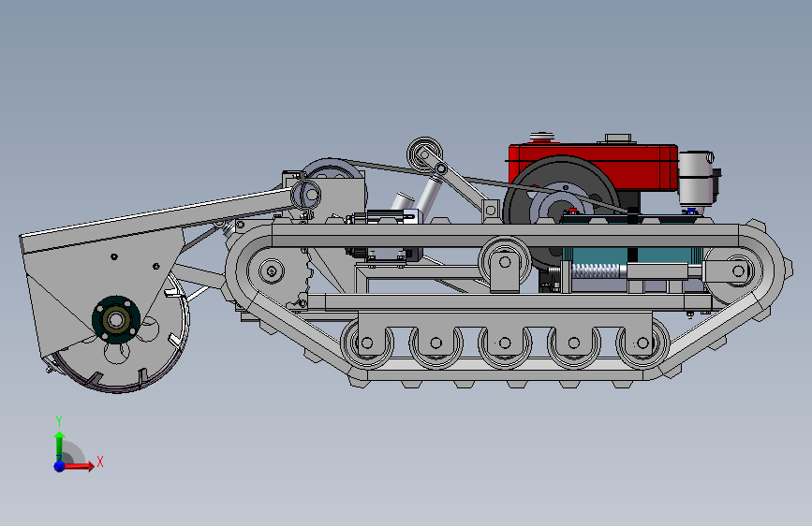This screenshot has width=812, height=526.
Task: Click the red X axis arrow of triad
Action: [x=79, y=466]
